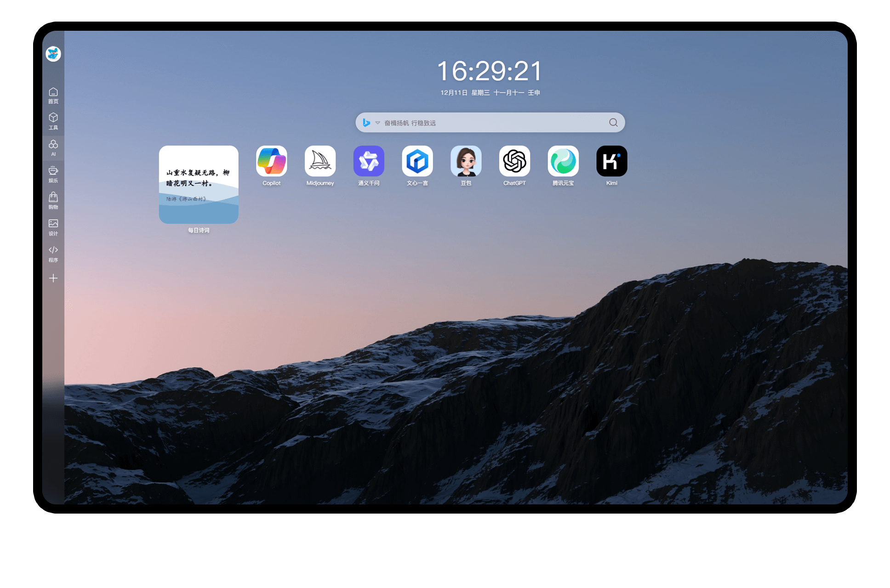This screenshot has width=890, height=588.
Task: Select the 购物 sidebar category
Action: (53, 200)
